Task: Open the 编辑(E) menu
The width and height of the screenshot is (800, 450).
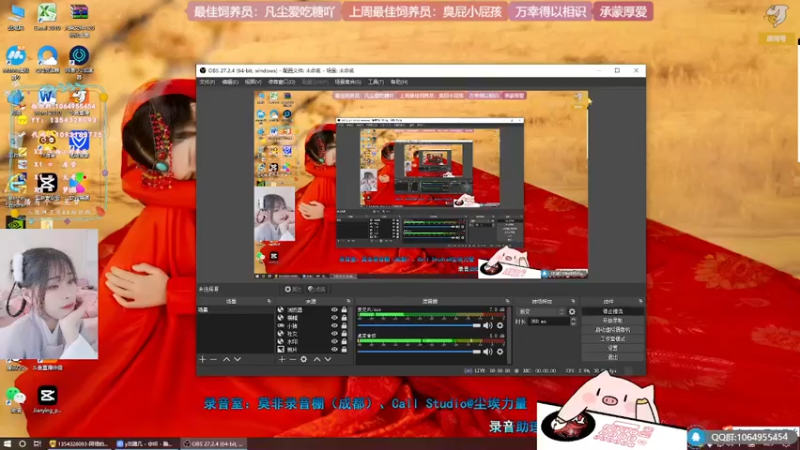Action: pos(230,82)
